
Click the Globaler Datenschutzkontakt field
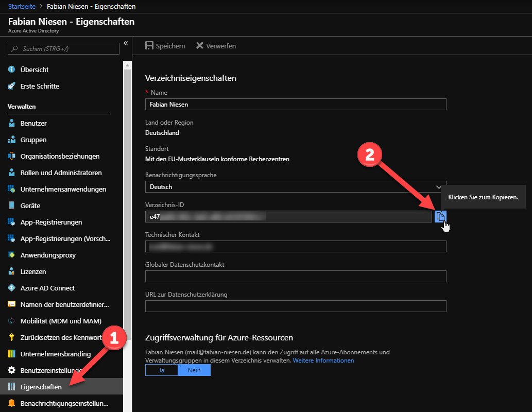click(x=296, y=276)
